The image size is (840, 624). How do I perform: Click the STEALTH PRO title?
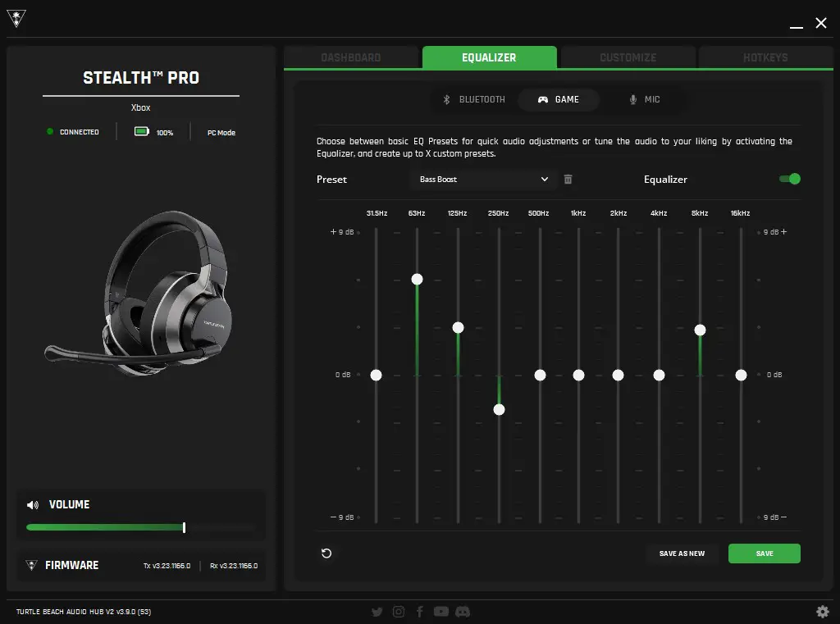coord(141,78)
